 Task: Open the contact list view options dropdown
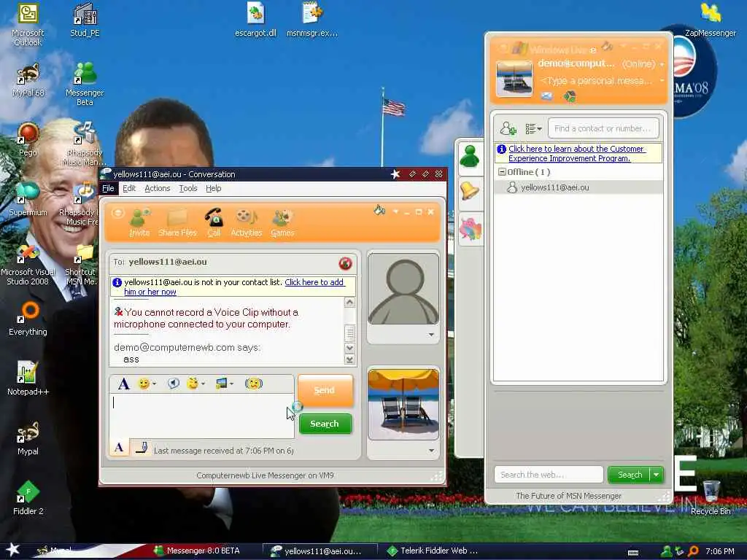click(533, 128)
